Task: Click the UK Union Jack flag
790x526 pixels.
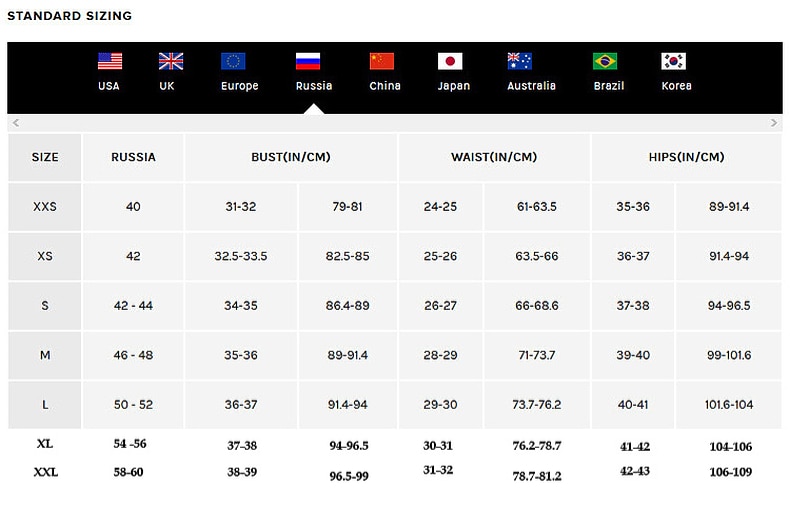Action: (x=171, y=61)
